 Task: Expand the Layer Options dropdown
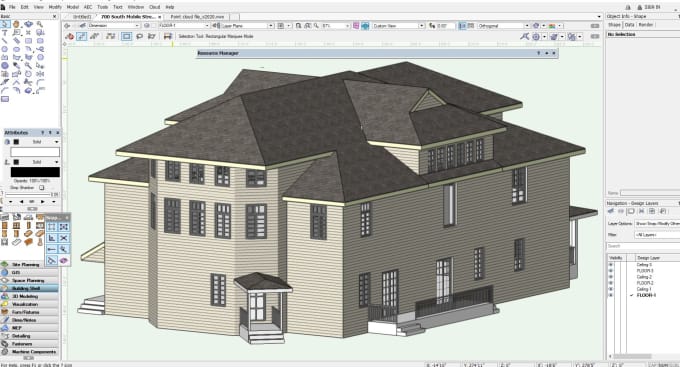tap(657, 223)
